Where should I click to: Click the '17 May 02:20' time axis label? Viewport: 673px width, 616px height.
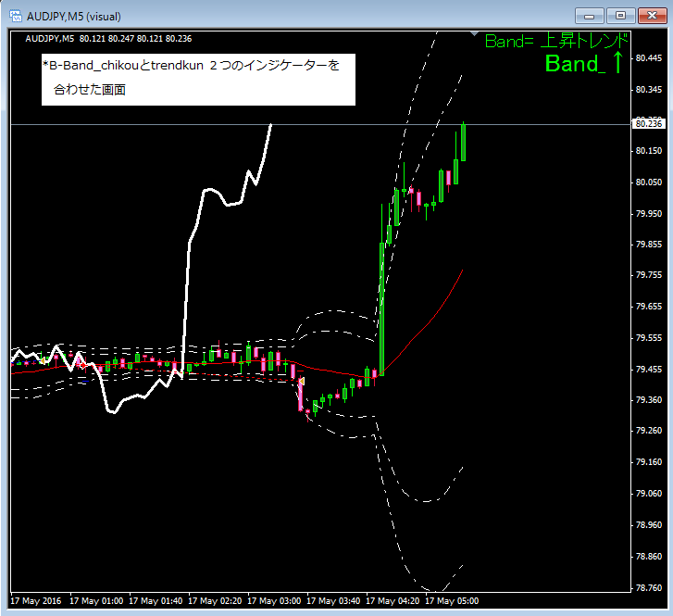pos(215,601)
